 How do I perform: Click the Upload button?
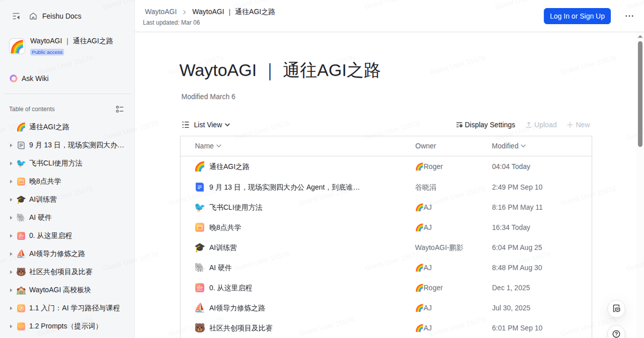[x=541, y=124]
